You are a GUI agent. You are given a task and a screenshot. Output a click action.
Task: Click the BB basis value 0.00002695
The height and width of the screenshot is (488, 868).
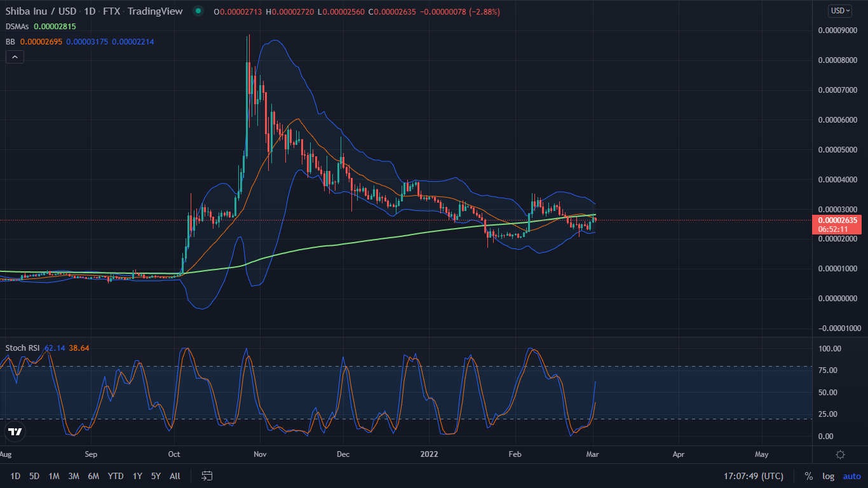tap(41, 41)
